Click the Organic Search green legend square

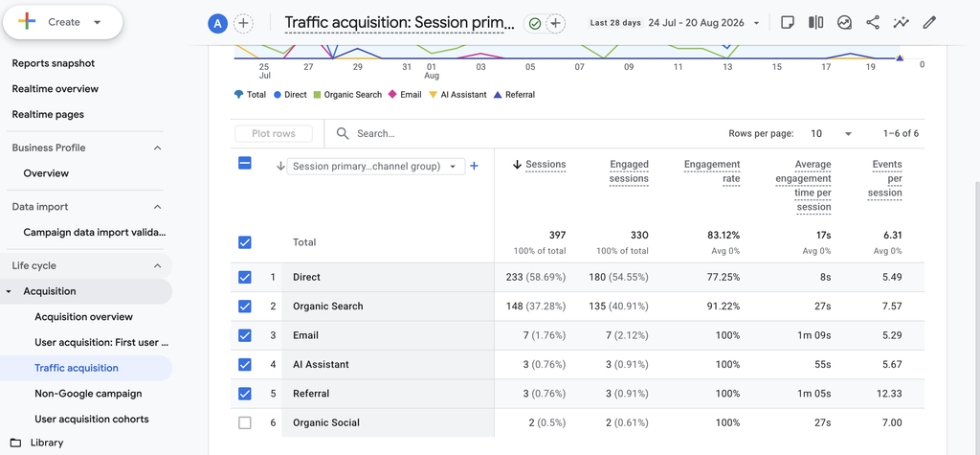(318, 95)
